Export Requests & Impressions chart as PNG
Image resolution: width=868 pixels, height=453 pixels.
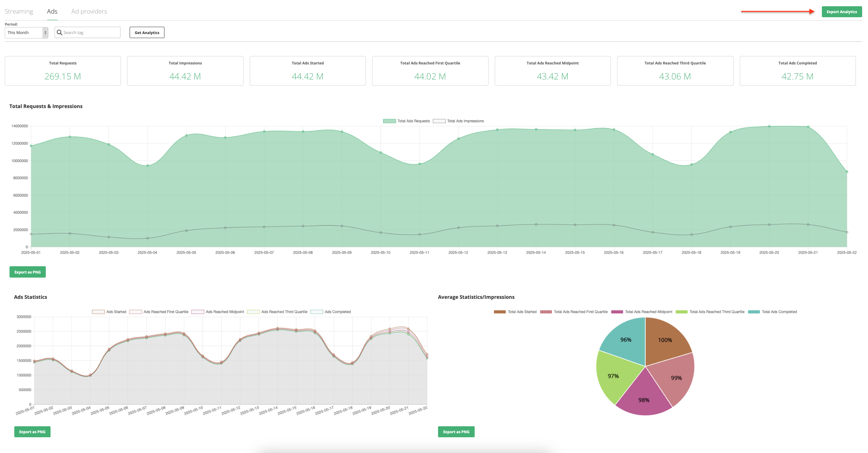click(x=27, y=272)
